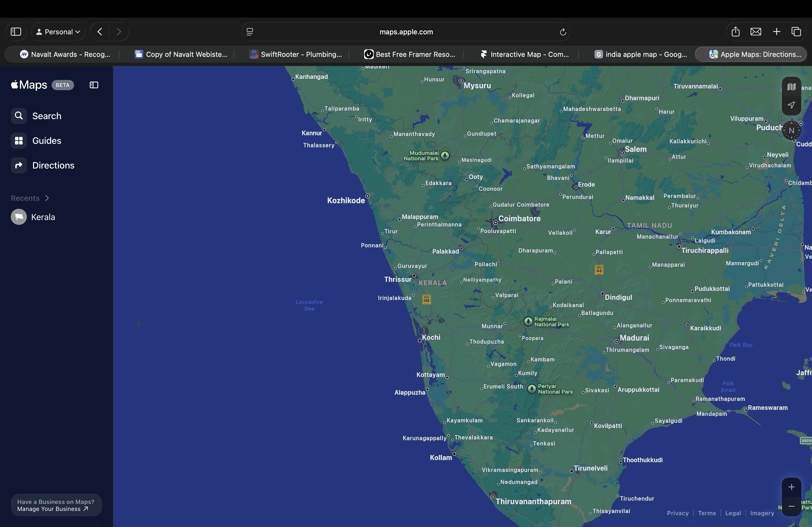This screenshot has width=812, height=527.
Task: Switch to india apple map Google tab
Action: (641, 54)
